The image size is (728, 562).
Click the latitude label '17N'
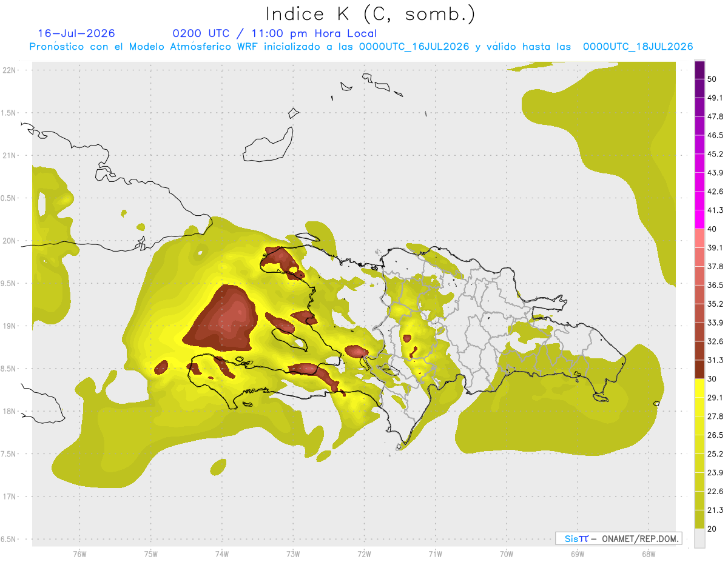tap(9, 497)
